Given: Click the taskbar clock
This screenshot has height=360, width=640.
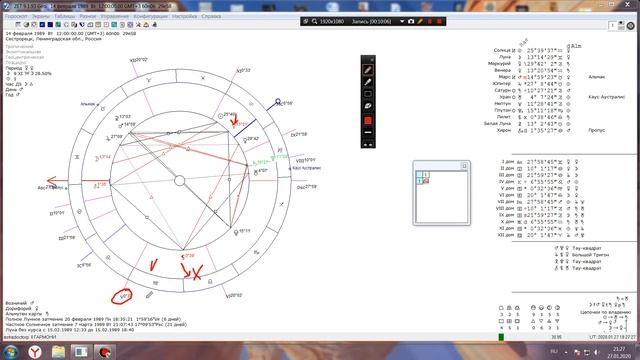Looking at the screenshot, I should (619, 352).
